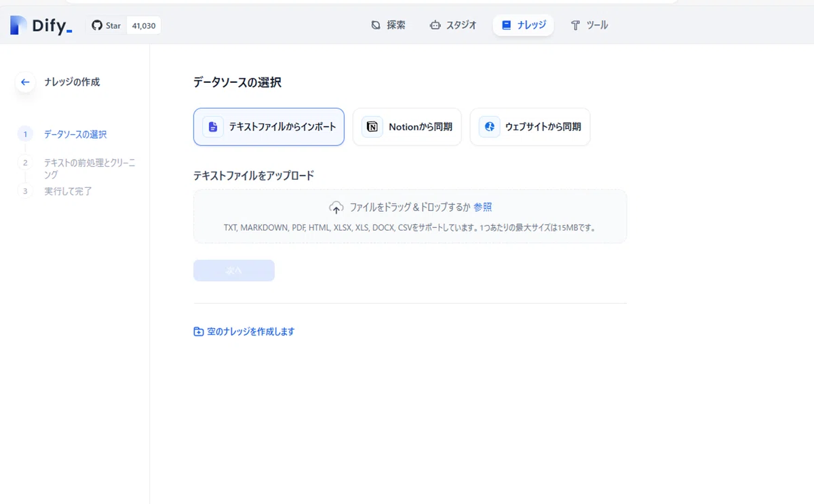Choose テキストファイルからインポート data source
814x504 pixels.
(269, 127)
